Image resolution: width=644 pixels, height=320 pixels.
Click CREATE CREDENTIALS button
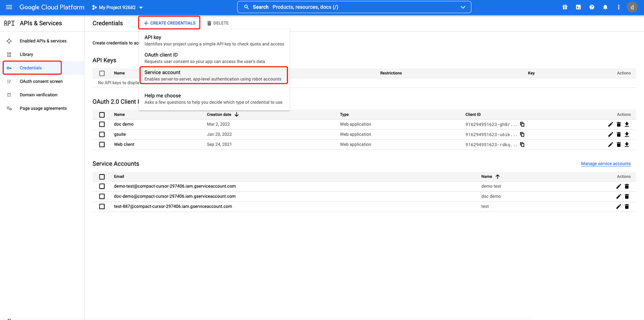pos(169,23)
